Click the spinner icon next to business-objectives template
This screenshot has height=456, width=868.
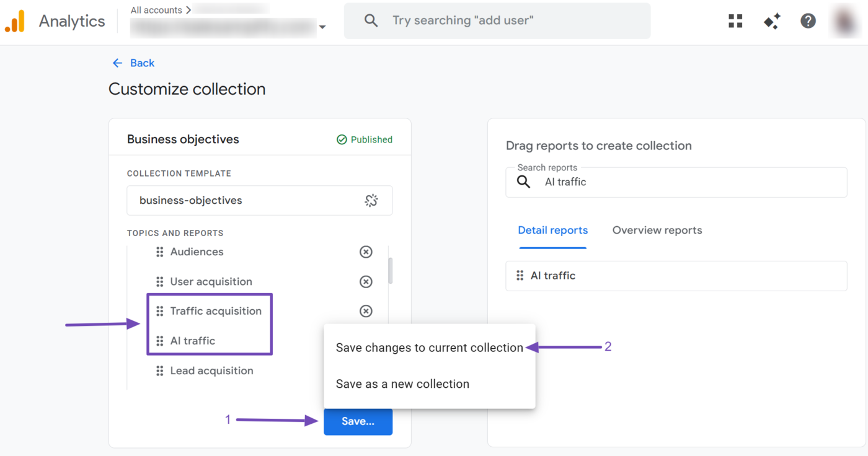click(x=371, y=200)
